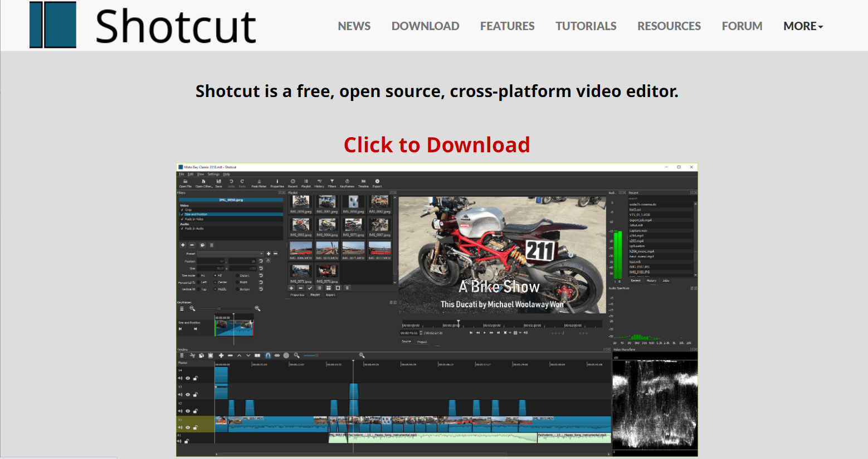
Task: Click the red Click to Download link
Action: point(437,145)
